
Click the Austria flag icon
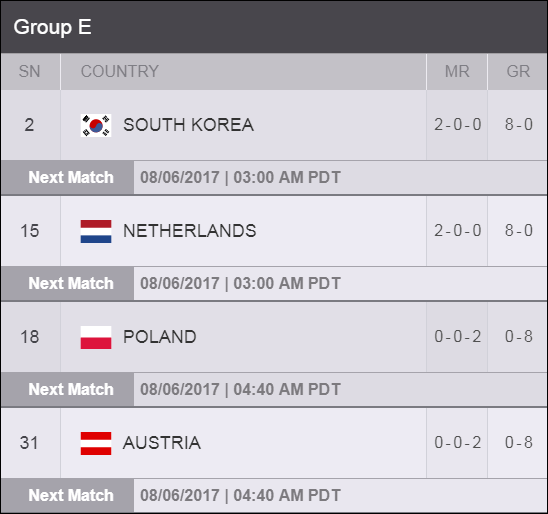[96, 443]
